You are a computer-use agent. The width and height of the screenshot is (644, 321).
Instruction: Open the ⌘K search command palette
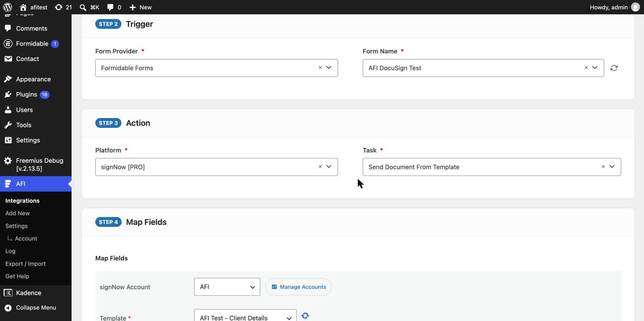point(89,7)
